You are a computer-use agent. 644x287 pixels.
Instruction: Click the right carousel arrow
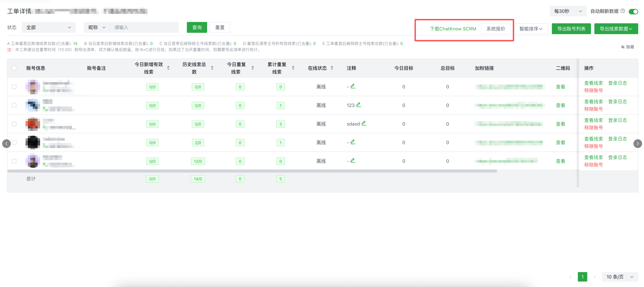point(638,144)
